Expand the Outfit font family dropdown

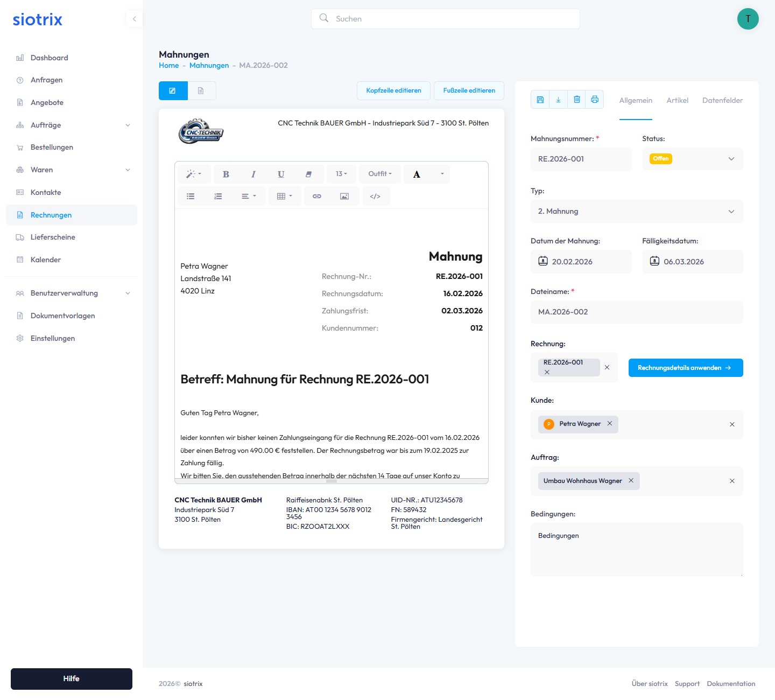click(x=380, y=174)
